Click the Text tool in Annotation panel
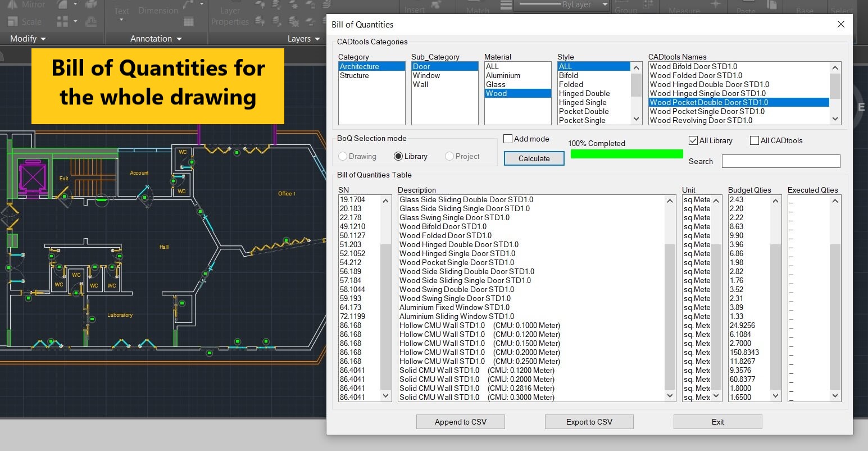 click(x=121, y=11)
